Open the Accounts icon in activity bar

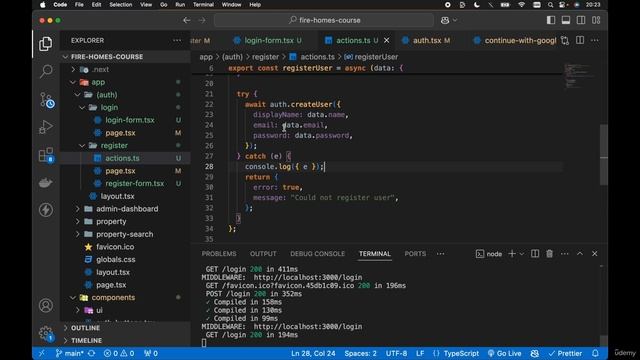tap(46, 305)
